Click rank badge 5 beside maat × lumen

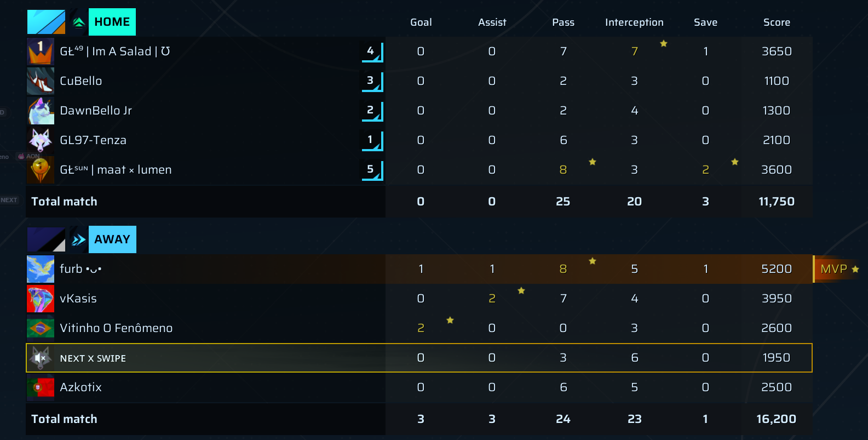[x=372, y=170]
